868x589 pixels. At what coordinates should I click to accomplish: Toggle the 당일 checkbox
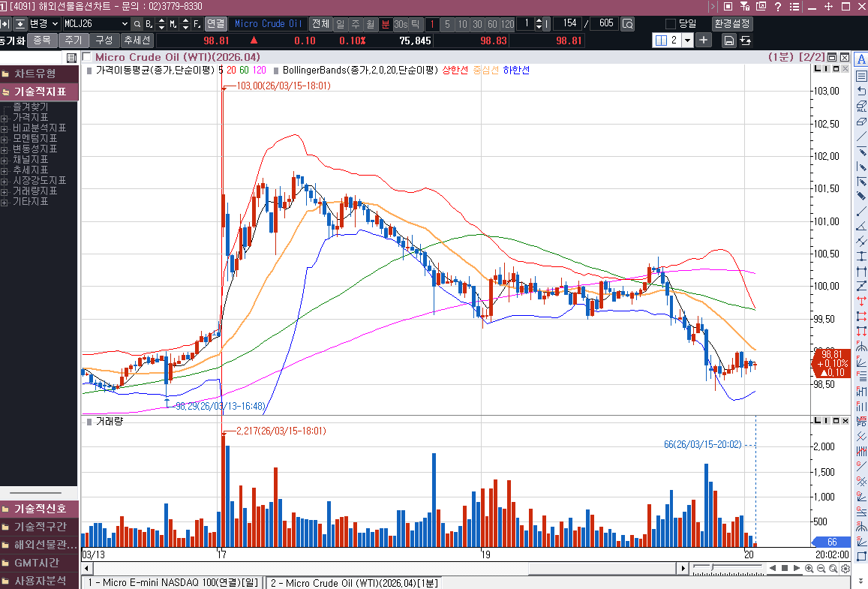(671, 24)
